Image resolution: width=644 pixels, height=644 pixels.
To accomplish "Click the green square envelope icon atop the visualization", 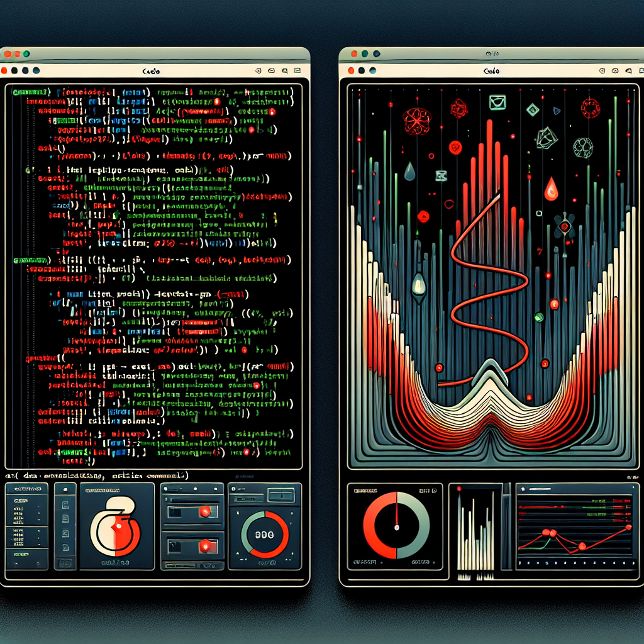I will click(497, 102).
